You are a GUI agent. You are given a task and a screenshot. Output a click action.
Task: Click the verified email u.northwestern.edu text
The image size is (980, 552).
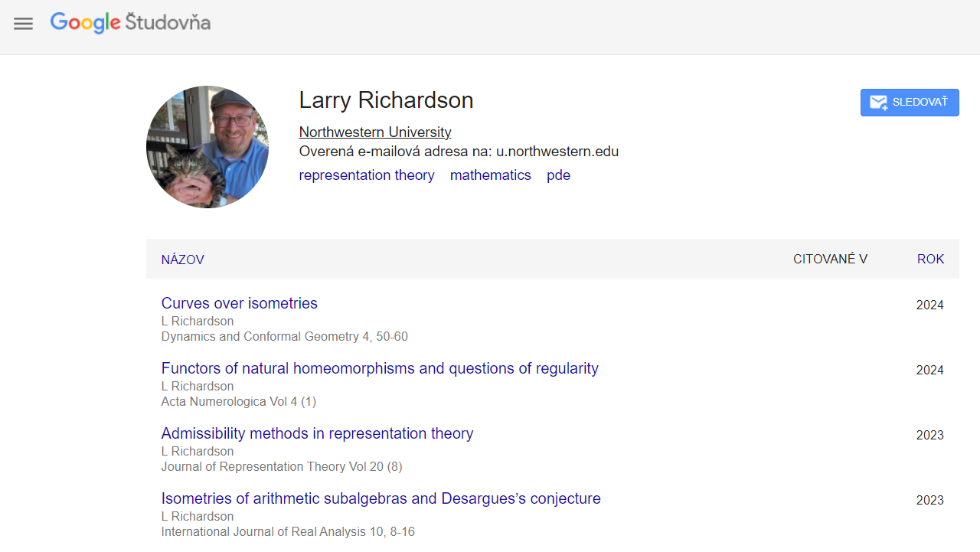point(459,152)
